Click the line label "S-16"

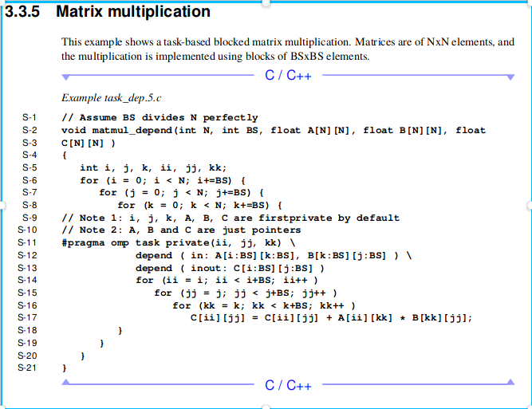(27, 305)
